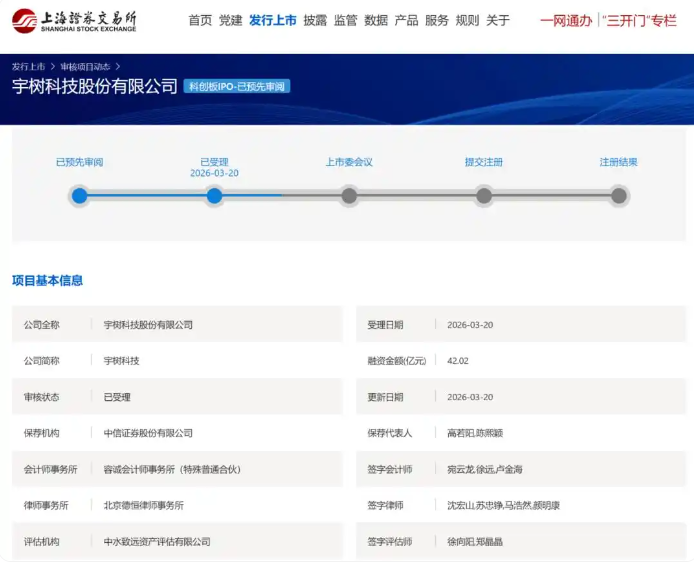Click the 已受理 stage label

click(214, 162)
